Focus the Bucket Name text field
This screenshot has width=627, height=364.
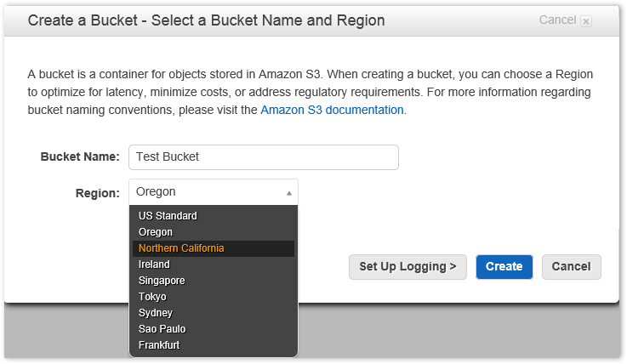pos(264,157)
